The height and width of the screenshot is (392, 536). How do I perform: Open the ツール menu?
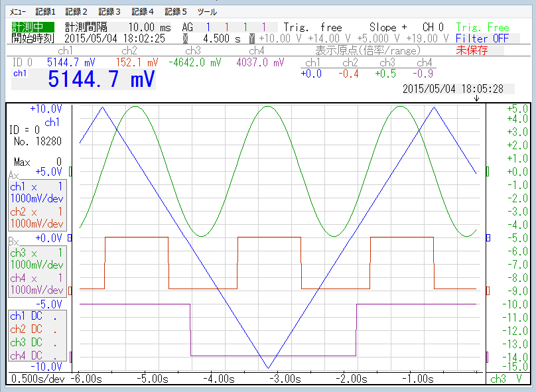tap(207, 12)
